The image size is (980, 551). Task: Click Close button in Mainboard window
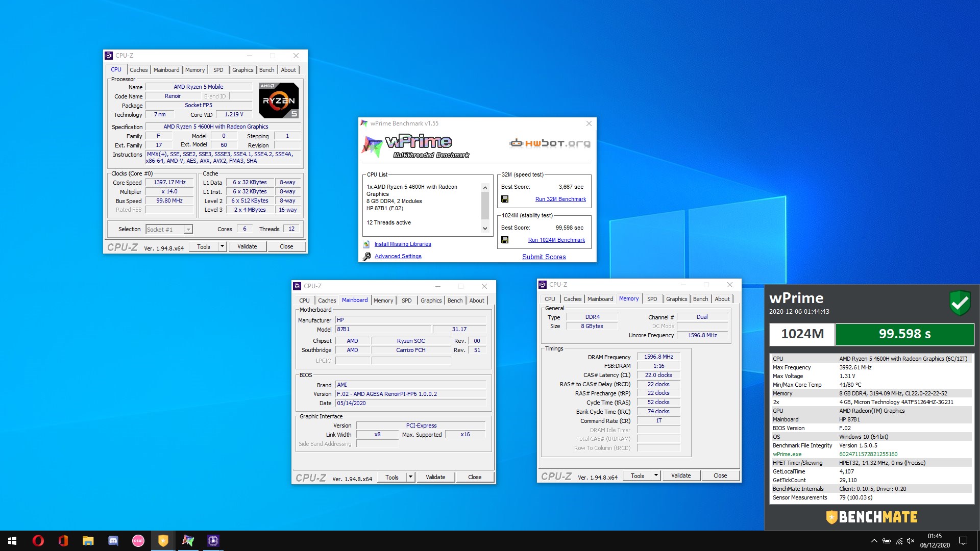[x=475, y=477]
